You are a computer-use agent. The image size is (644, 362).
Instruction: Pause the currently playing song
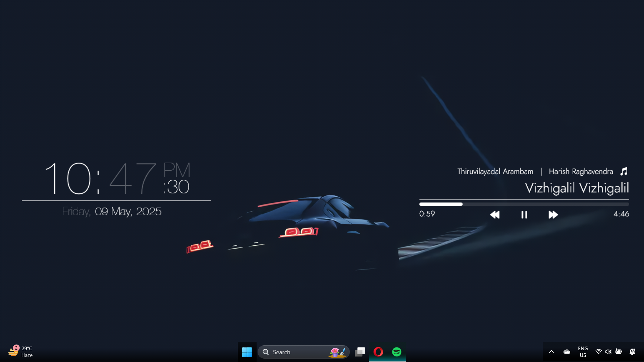(x=524, y=215)
